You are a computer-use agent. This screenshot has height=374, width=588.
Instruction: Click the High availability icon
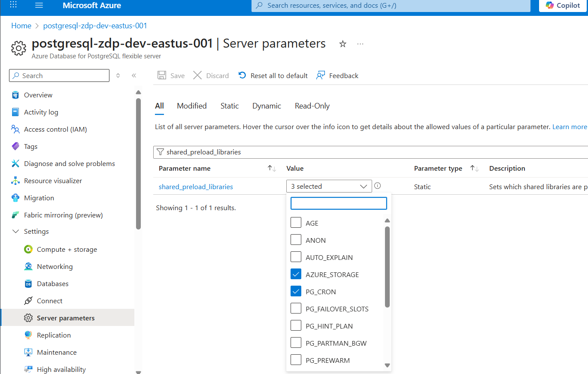tap(28, 369)
